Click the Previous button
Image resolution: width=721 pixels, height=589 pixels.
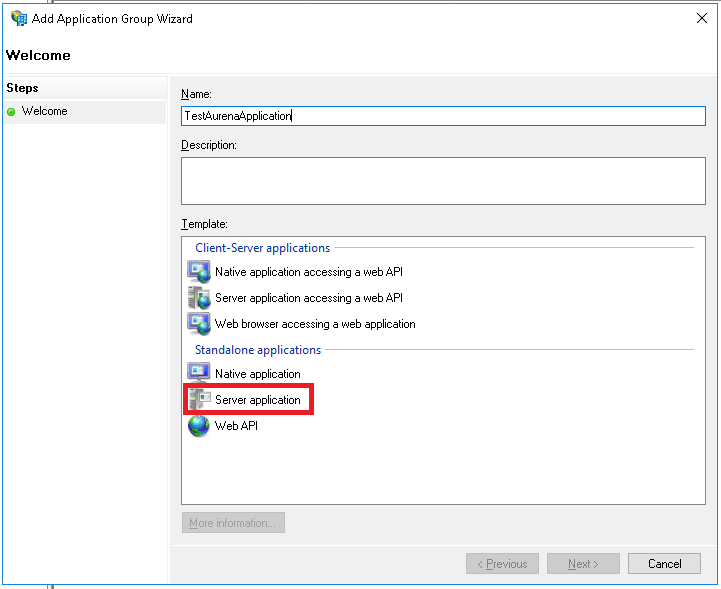tap(502, 564)
